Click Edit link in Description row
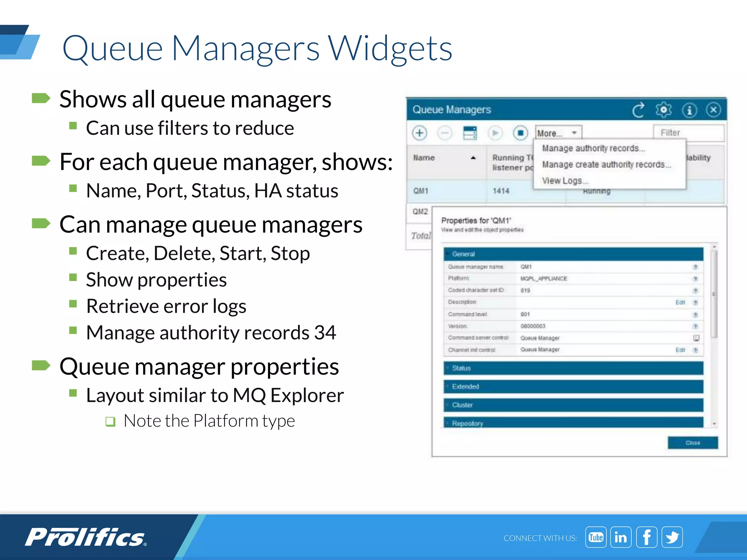Viewport: 747px width, 560px height. (x=680, y=302)
